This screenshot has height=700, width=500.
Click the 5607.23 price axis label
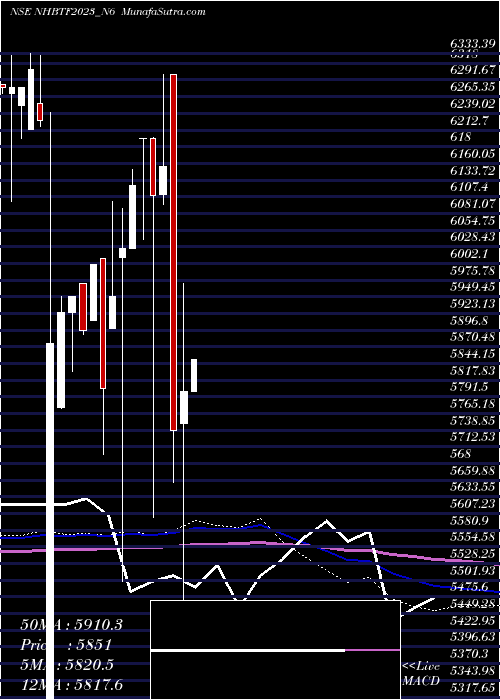click(472, 504)
